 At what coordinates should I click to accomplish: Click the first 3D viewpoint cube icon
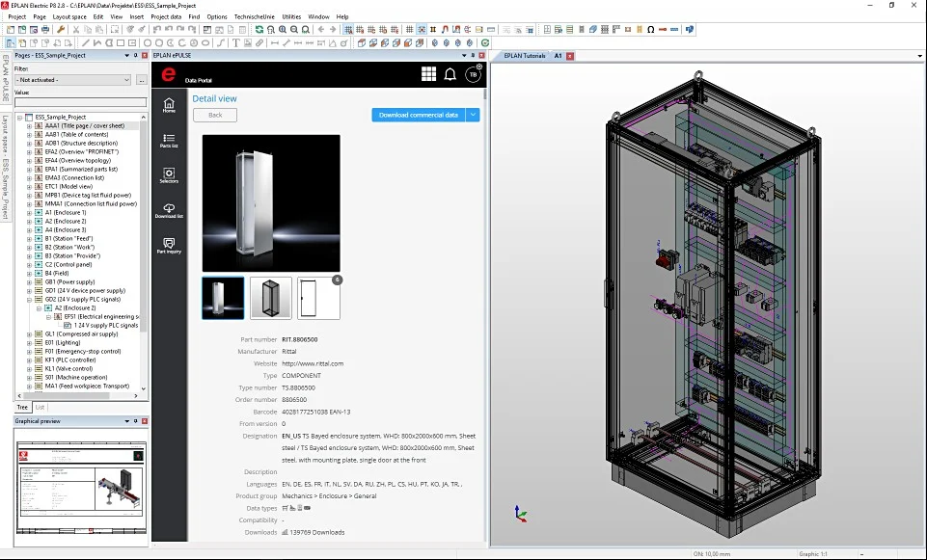pos(362,43)
